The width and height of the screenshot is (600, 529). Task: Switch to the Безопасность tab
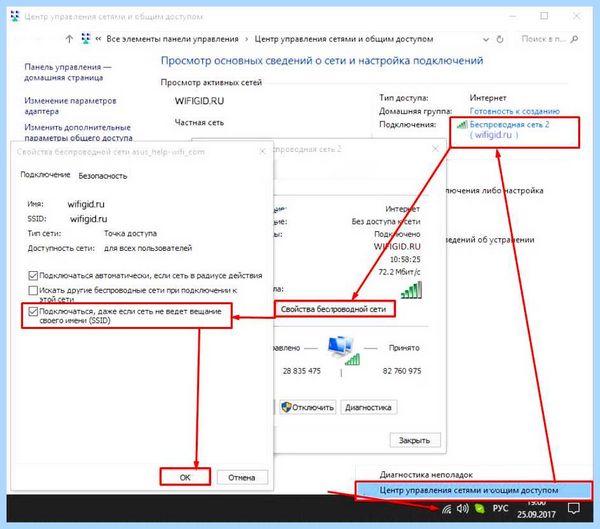[103, 176]
